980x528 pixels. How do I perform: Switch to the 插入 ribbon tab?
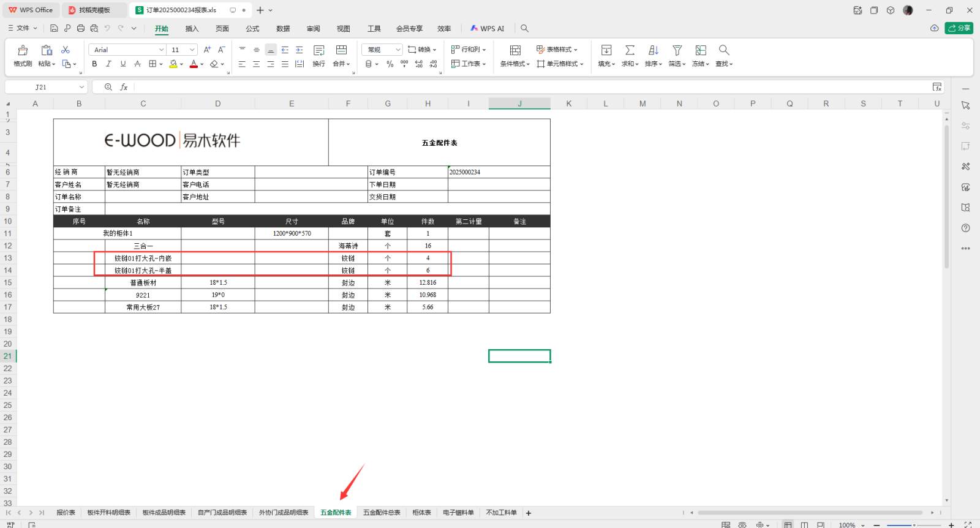pos(192,29)
